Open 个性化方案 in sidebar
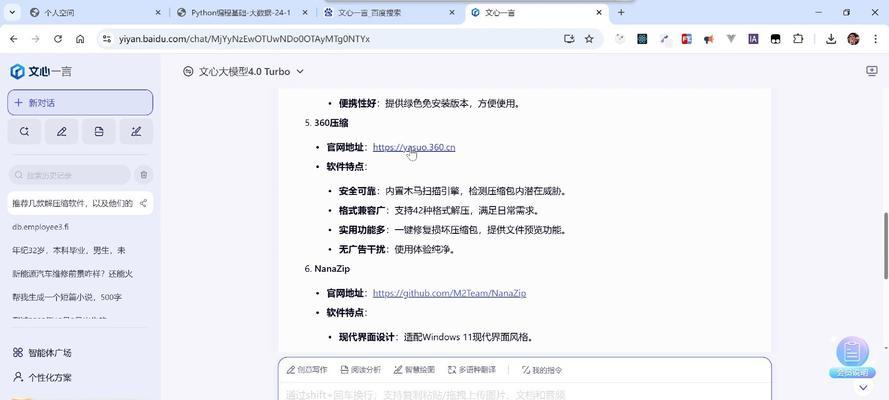889x400 pixels. (x=43, y=377)
